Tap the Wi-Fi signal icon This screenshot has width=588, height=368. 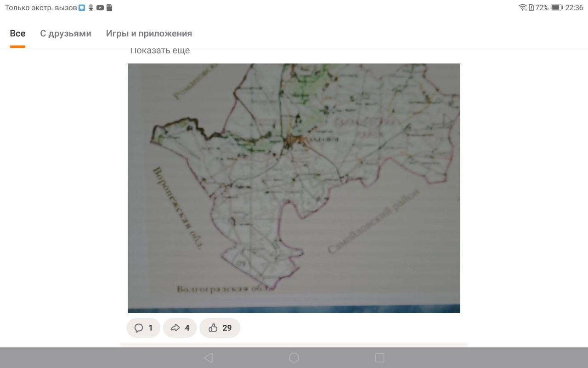pos(522,8)
